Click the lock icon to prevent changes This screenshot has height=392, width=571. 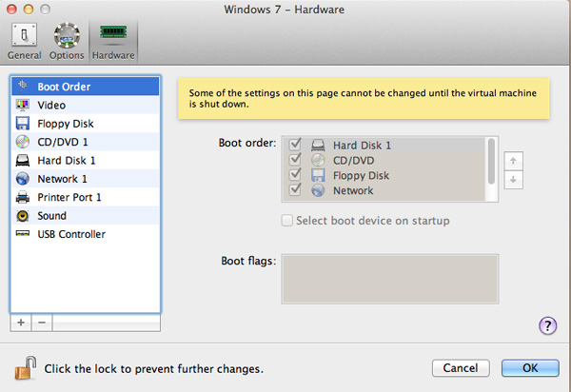[x=23, y=366]
